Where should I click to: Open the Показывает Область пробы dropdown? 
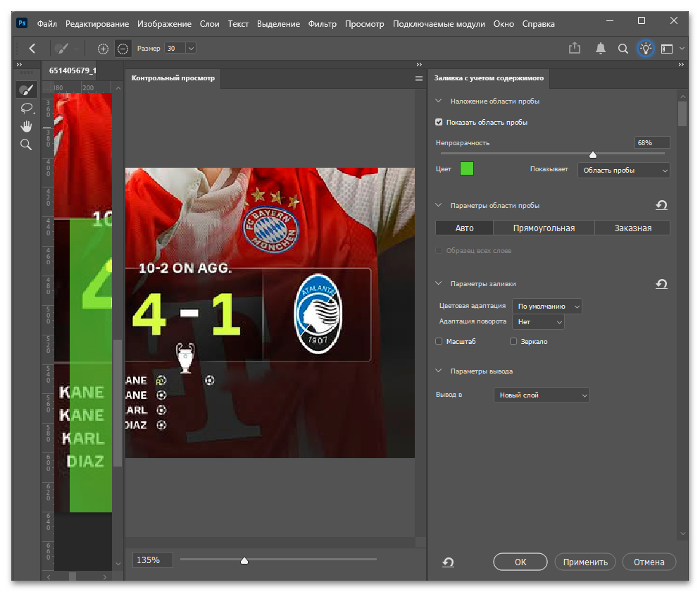pos(624,171)
